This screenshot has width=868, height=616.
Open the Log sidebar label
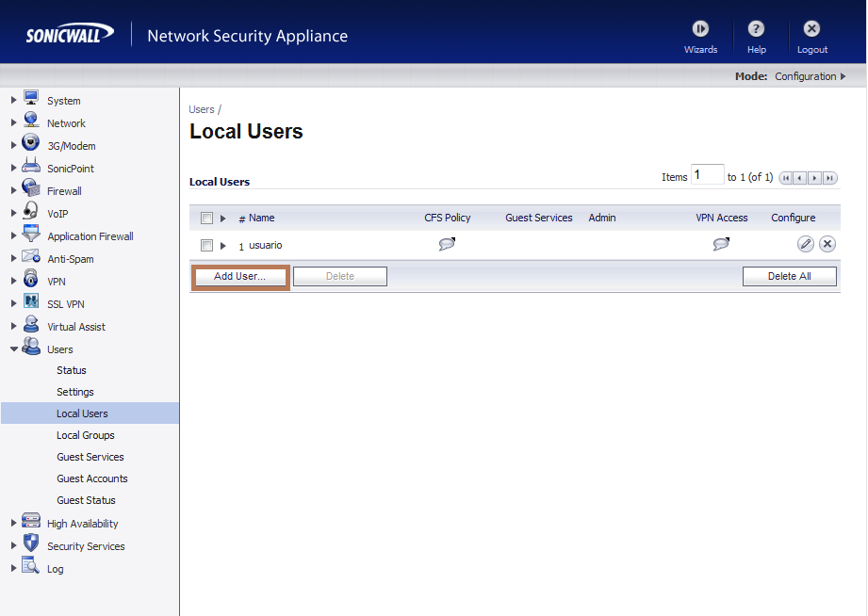(x=55, y=569)
